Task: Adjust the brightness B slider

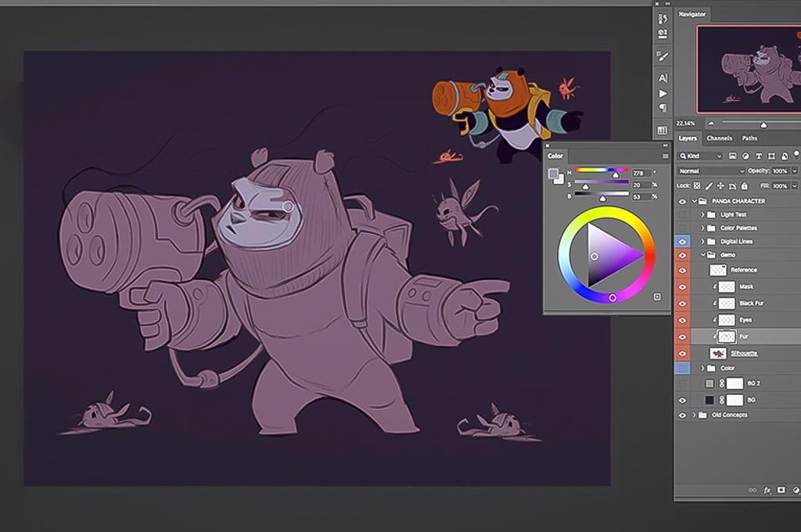Action: [x=602, y=196]
